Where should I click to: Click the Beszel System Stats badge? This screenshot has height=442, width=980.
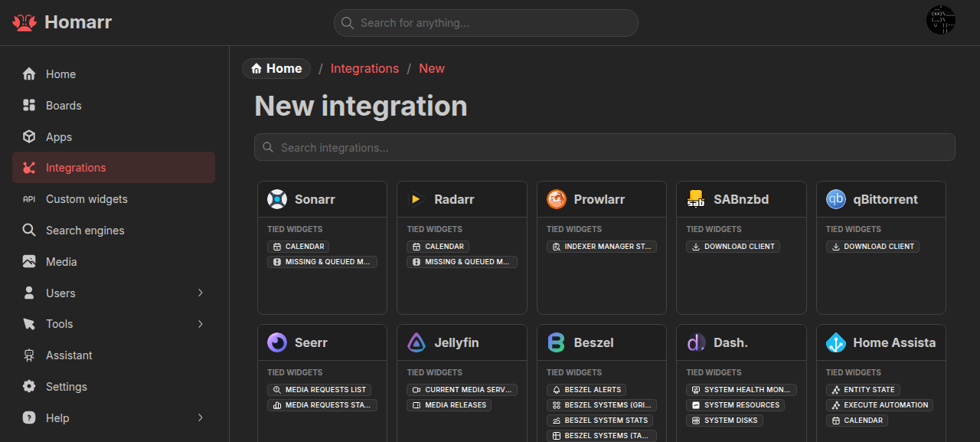(x=600, y=421)
